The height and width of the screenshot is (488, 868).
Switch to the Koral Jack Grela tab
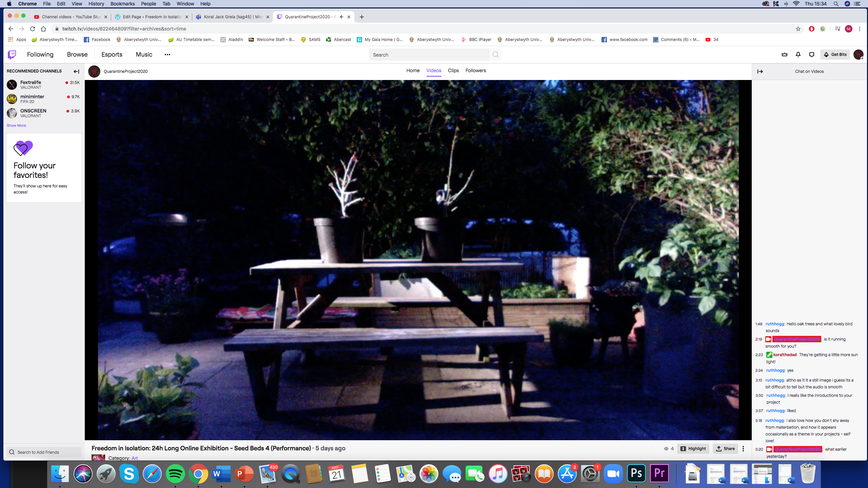click(x=233, y=17)
